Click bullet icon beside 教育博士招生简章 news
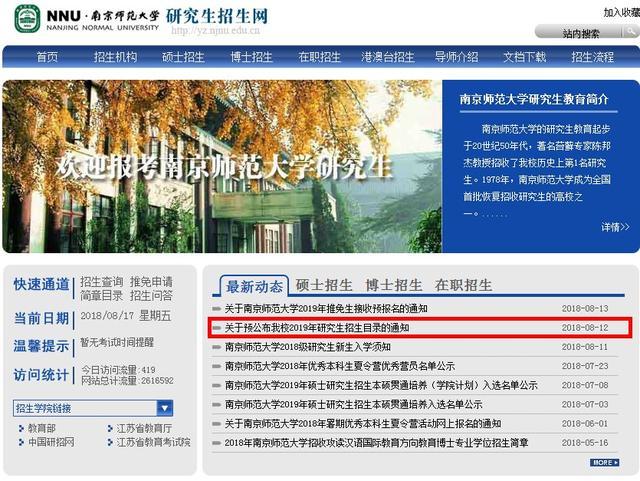 coord(217,443)
